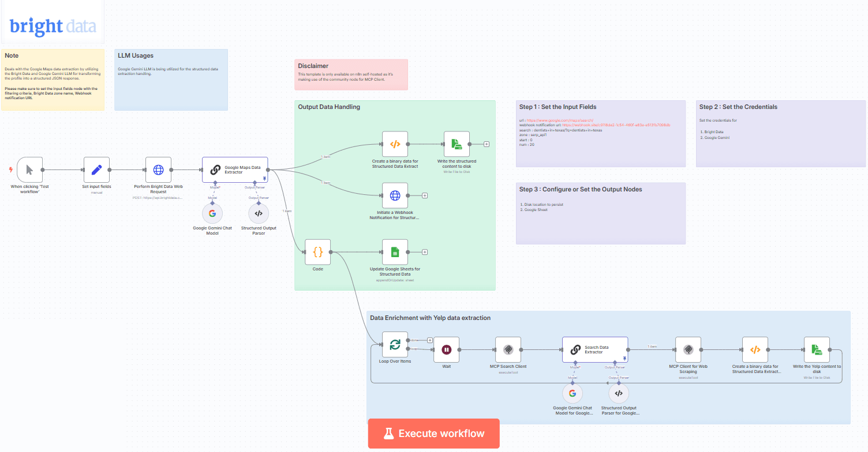Viewport: 868px width, 452px height.
Task: Open the MCP Search Client node
Action: click(508, 349)
